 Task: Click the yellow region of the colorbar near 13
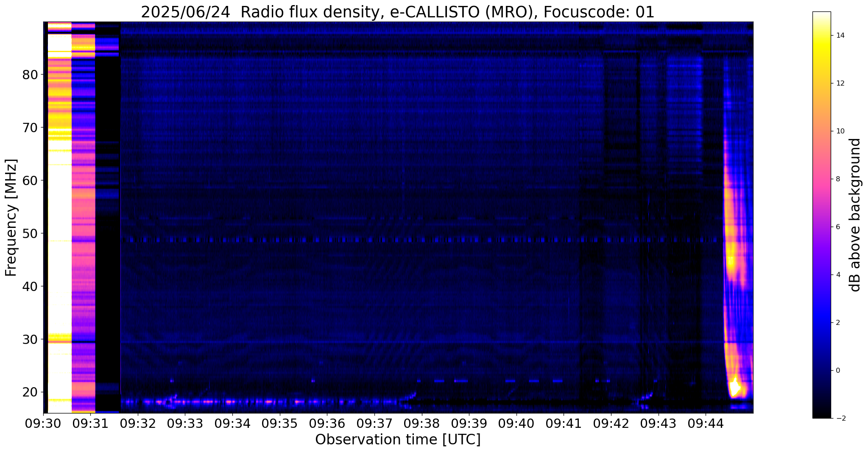point(821,59)
